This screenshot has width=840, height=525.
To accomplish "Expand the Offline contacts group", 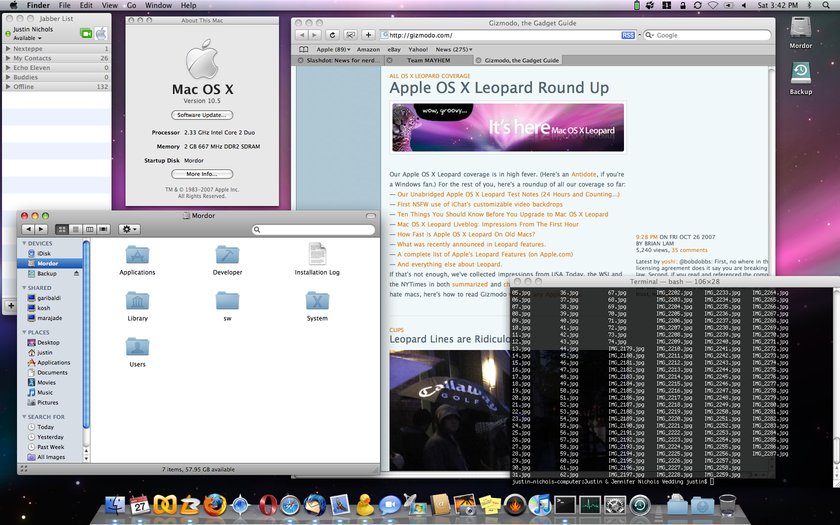I will pos(56,87).
